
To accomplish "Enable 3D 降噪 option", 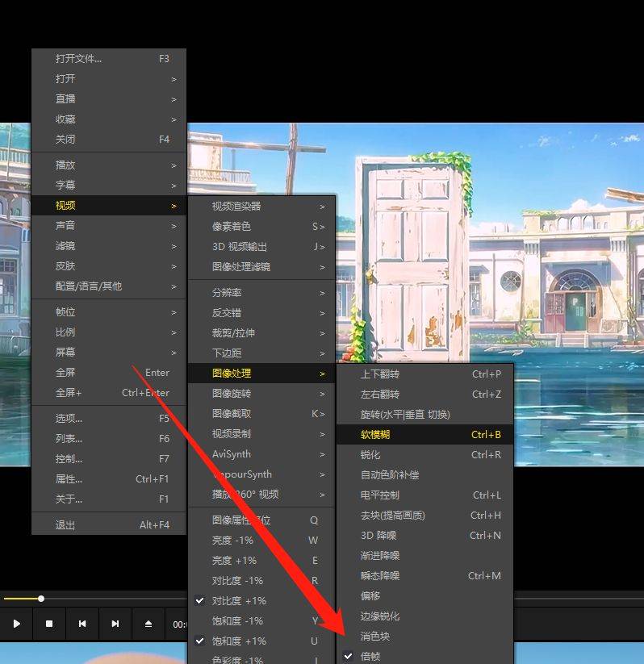I will pyautogui.click(x=425, y=535).
